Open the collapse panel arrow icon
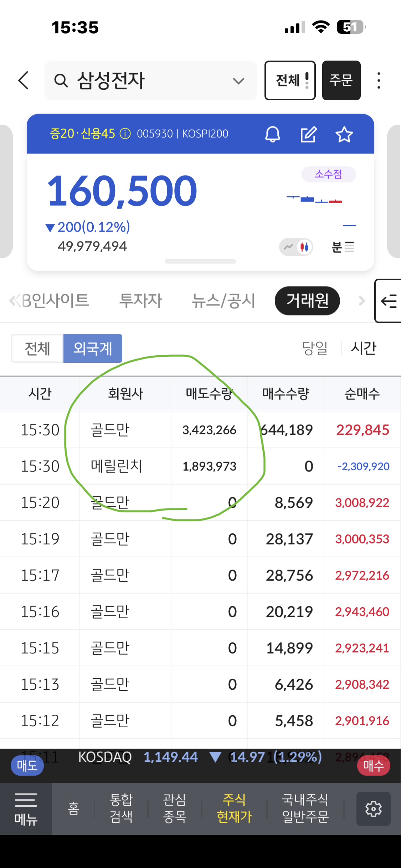Image resolution: width=401 pixels, height=868 pixels. point(389,301)
